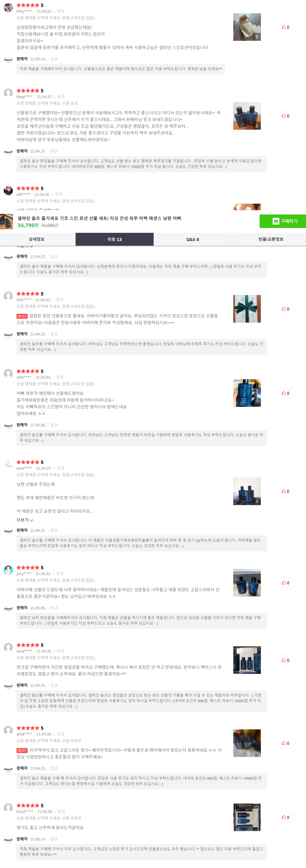Click the green 구매하기 button

(x=283, y=221)
